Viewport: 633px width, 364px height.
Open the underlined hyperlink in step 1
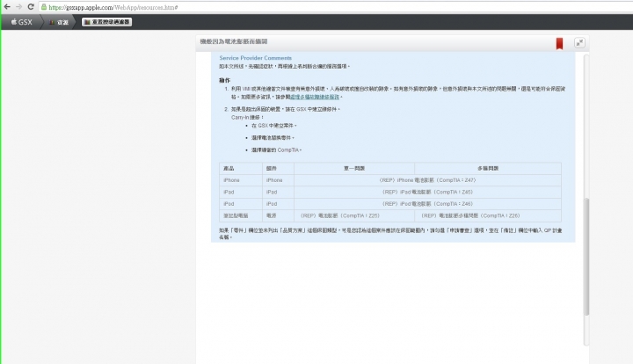click(x=315, y=97)
